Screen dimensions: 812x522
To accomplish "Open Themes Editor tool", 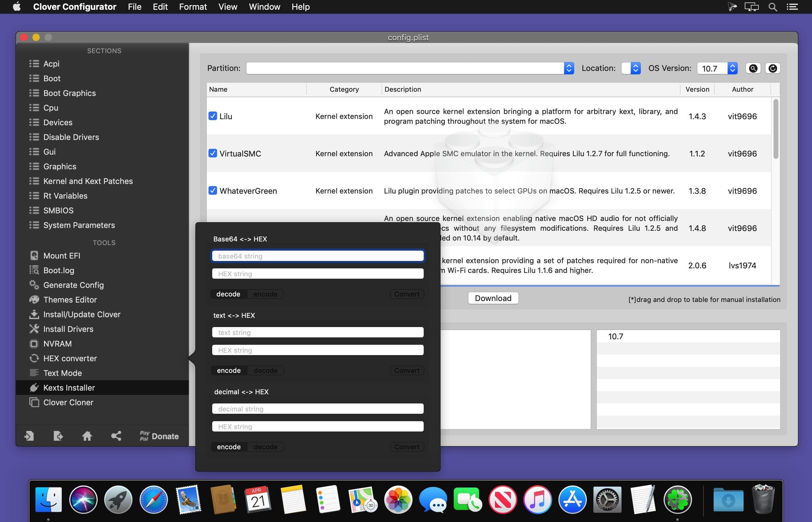I will pyautogui.click(x=70, y=300).
